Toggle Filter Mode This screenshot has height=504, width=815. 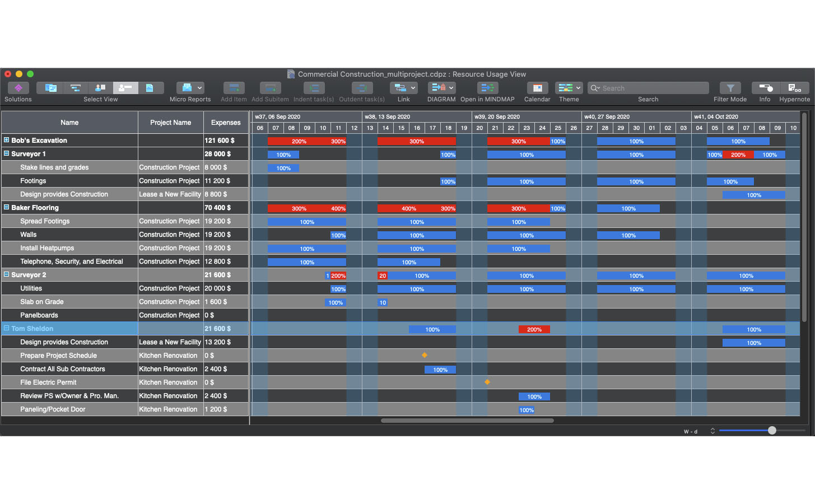coord(730,88)
